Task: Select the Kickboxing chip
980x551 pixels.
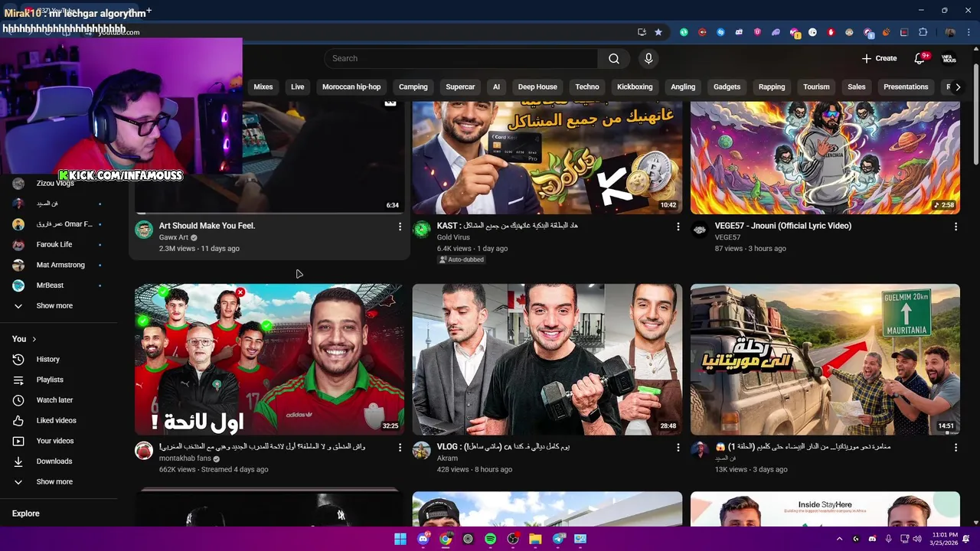Action: coord(635,86)
